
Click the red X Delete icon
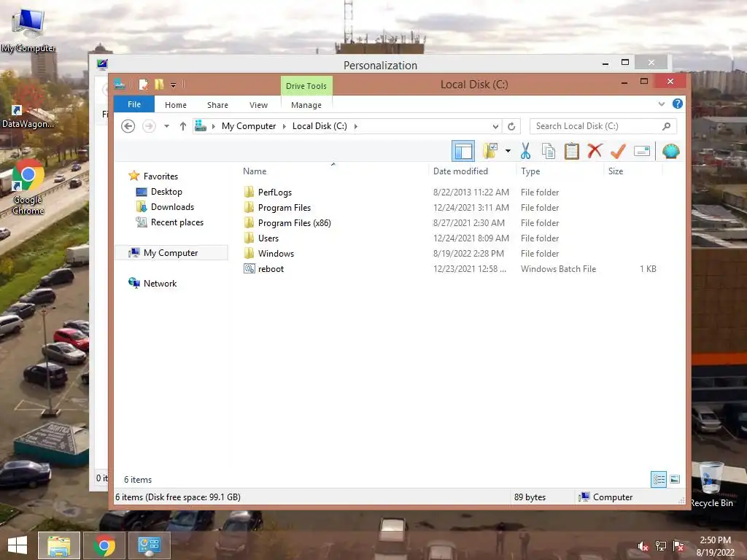click(595, 152)
